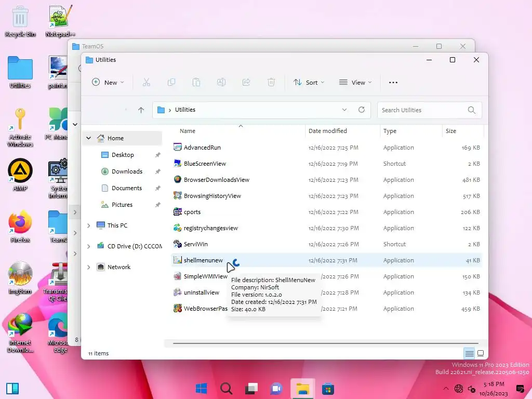Click the Utilities breadcrumb in address bar
Screen dimensions: 532x399
[185, 110]
